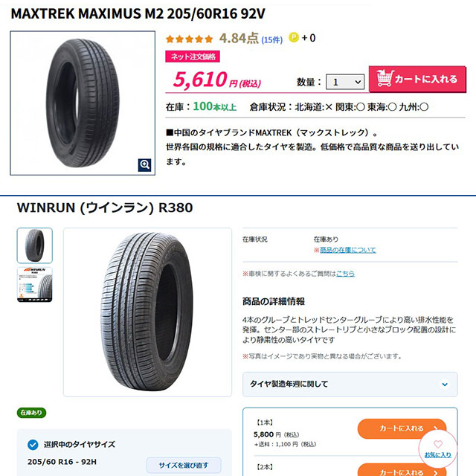Select the first WINRUN tire thumbnail
The image size is (476, 476).
click(35, 245)
